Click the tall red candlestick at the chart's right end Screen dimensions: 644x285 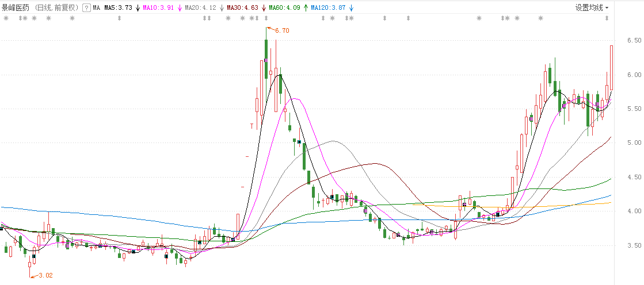tap(612, 68)
